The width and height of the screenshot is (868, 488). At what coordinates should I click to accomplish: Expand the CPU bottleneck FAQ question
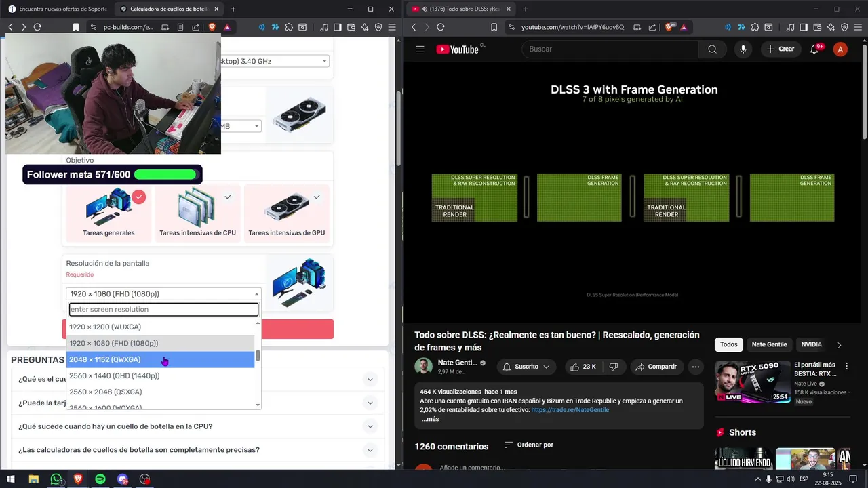197,426
